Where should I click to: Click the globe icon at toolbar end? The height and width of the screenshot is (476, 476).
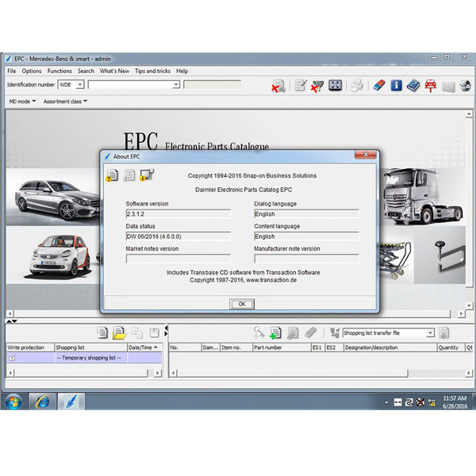(x=466, y=86)
